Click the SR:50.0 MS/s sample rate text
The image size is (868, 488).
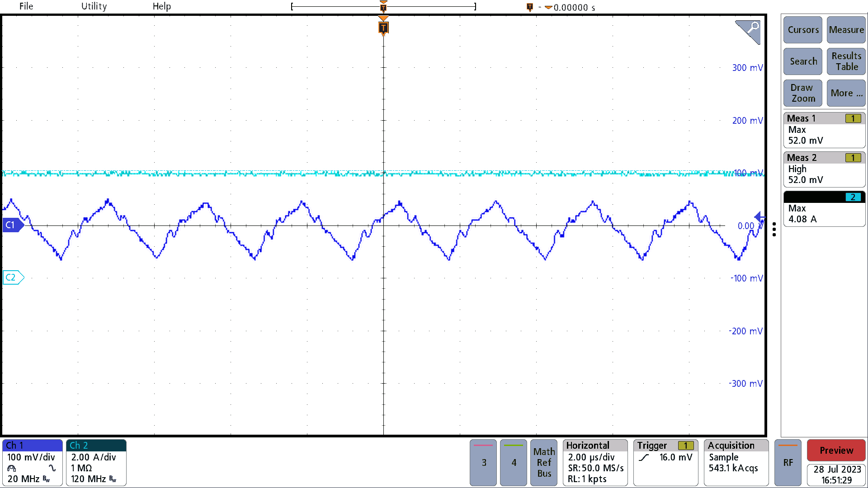click(x=595, y=468)
